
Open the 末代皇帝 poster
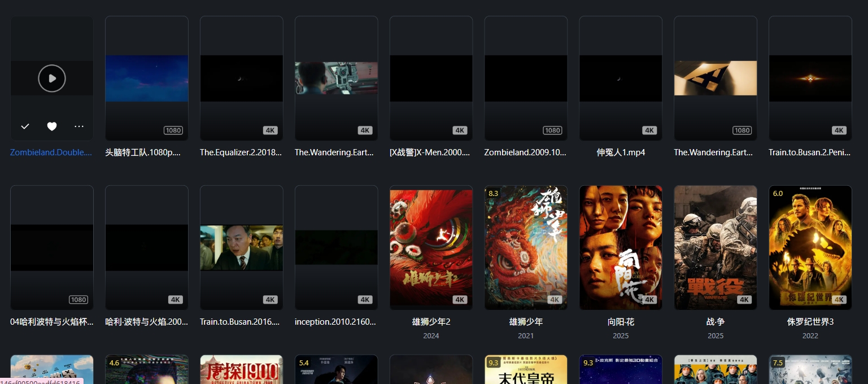point(526,369)
